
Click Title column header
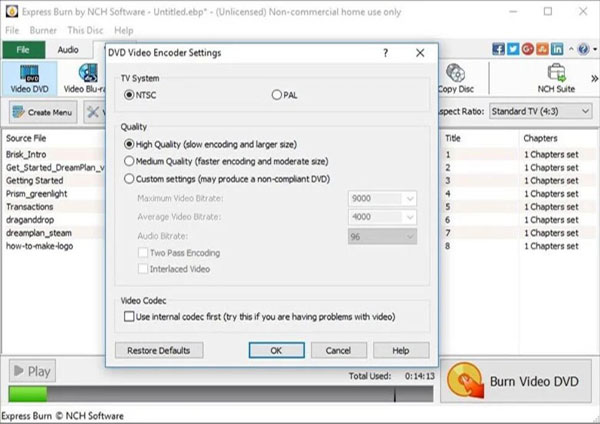453,138
